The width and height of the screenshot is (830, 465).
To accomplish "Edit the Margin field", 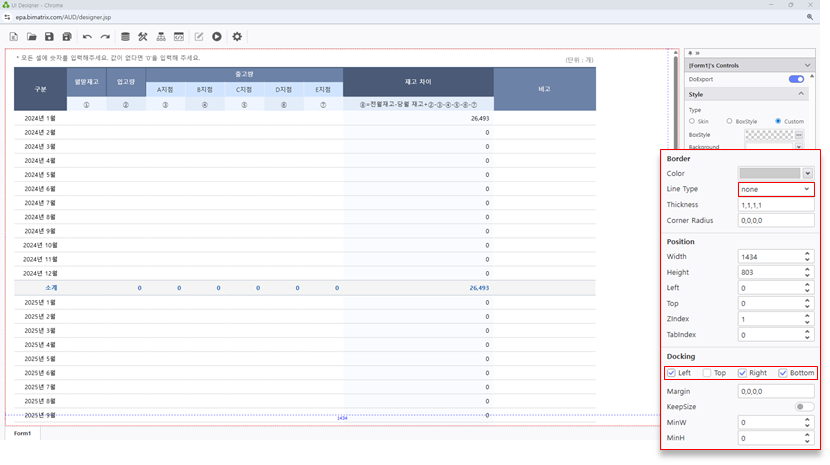I will tap(776, 391).
